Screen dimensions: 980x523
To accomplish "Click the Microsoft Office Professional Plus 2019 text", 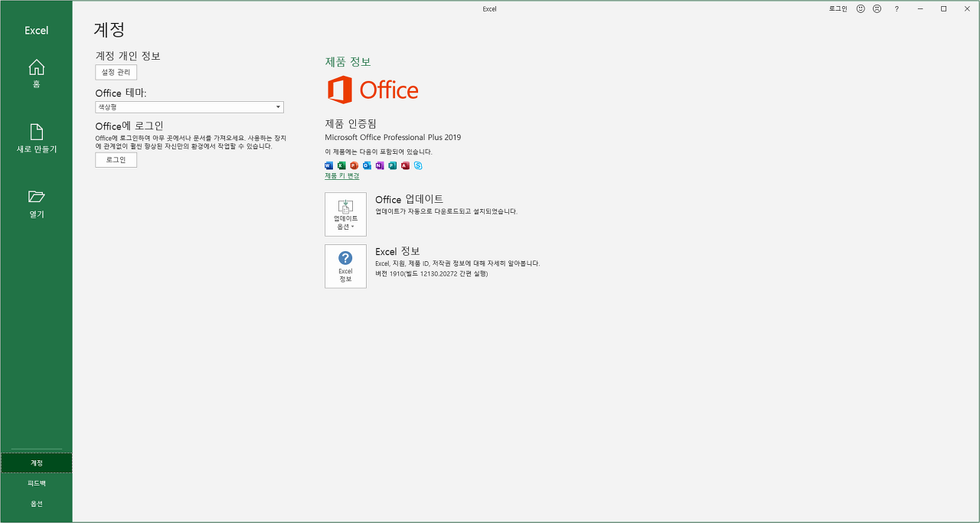I will [x=393, y=138].
